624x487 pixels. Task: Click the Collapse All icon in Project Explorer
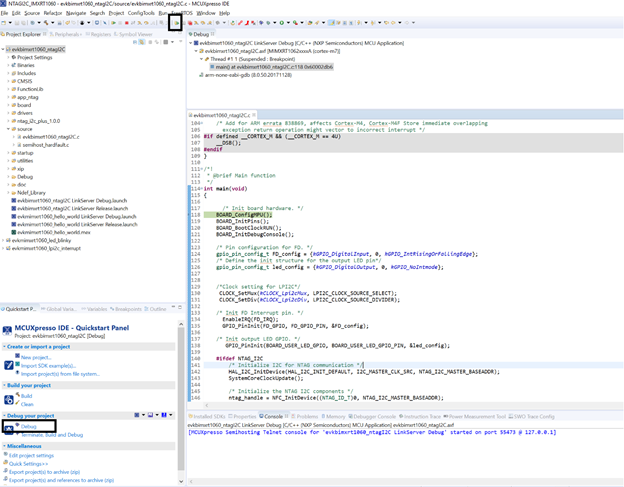pyautogui.click(x=135, y=42)
